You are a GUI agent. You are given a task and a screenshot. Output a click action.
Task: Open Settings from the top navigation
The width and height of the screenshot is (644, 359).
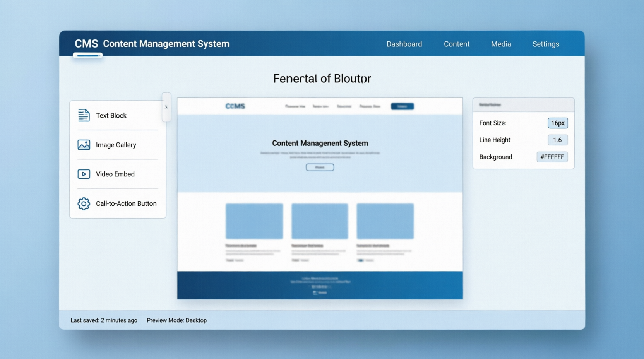(x=545, y=44)
